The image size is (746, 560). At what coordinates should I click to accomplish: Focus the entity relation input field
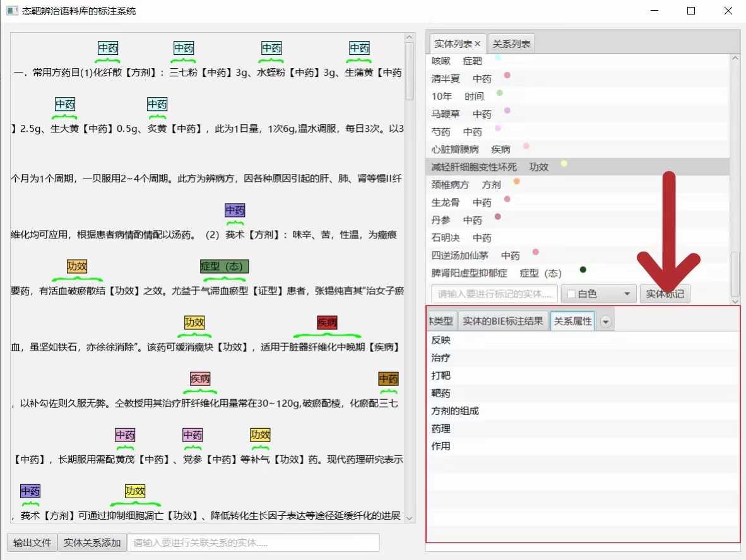click(x=252, y=543)
